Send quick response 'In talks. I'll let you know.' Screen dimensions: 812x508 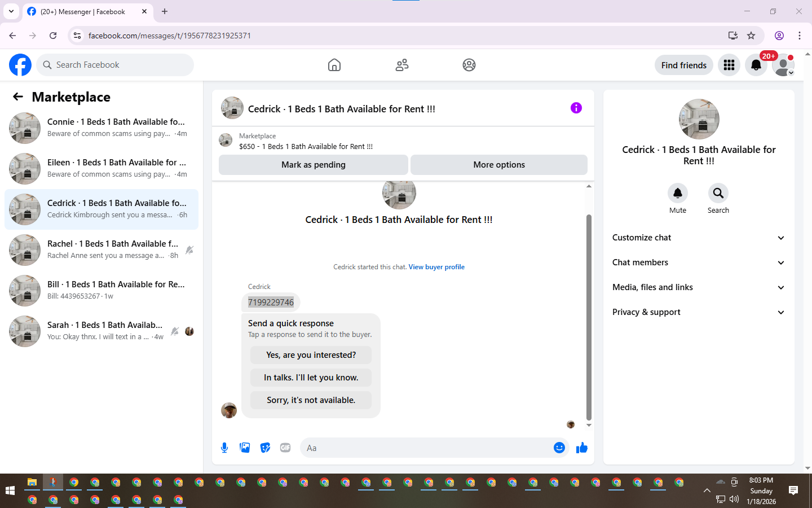[311, 378]
